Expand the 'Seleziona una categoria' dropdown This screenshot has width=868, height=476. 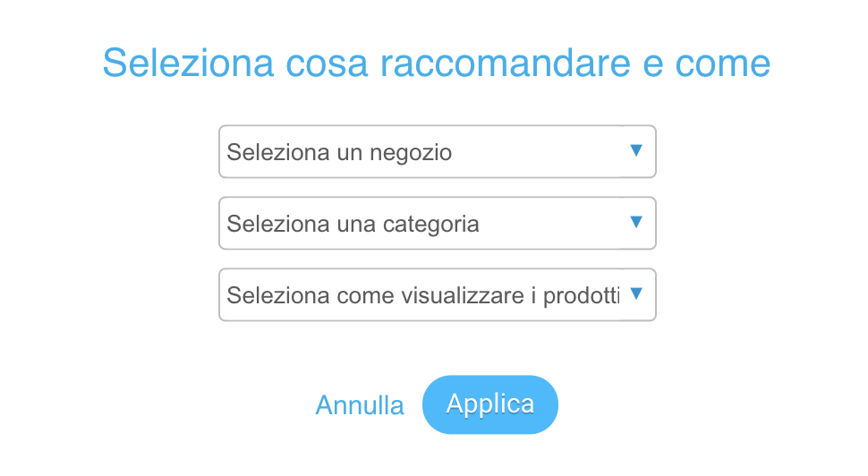(438, 223)
